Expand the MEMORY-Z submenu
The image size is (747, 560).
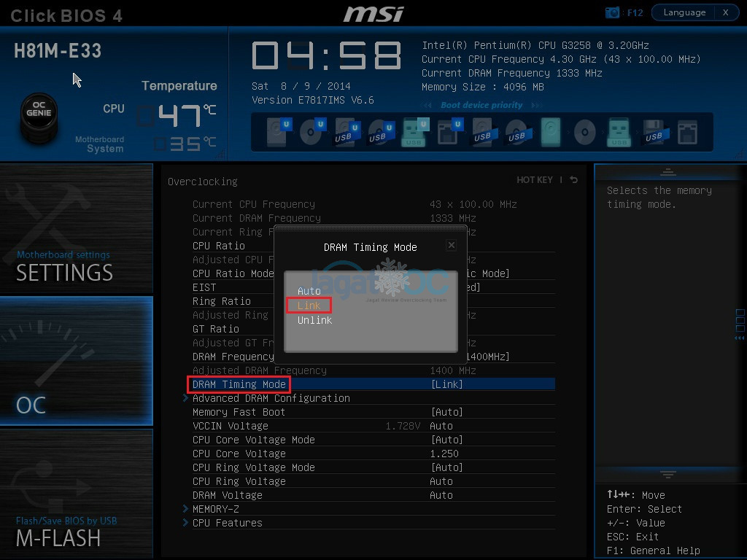click(216, 509)
